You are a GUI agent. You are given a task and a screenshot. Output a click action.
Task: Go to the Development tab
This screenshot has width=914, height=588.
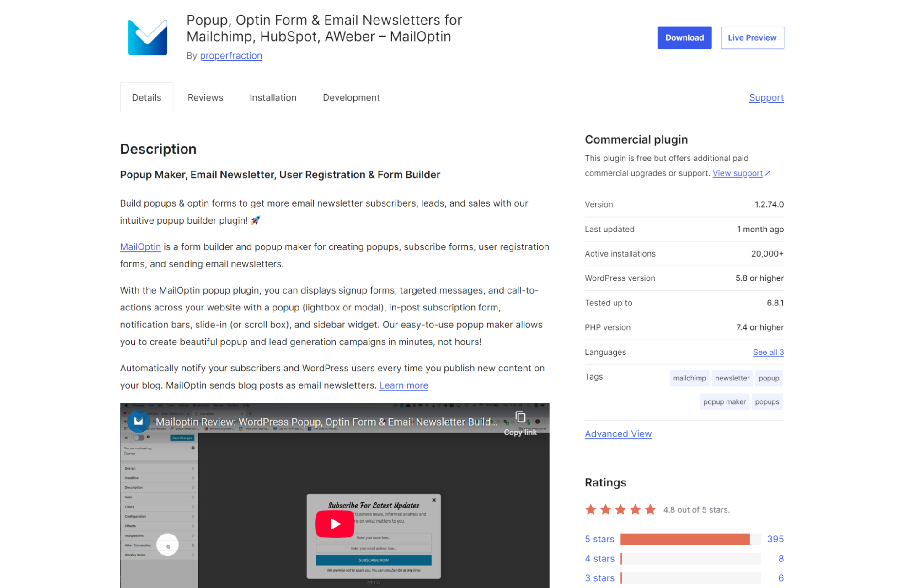click(351, 97)
